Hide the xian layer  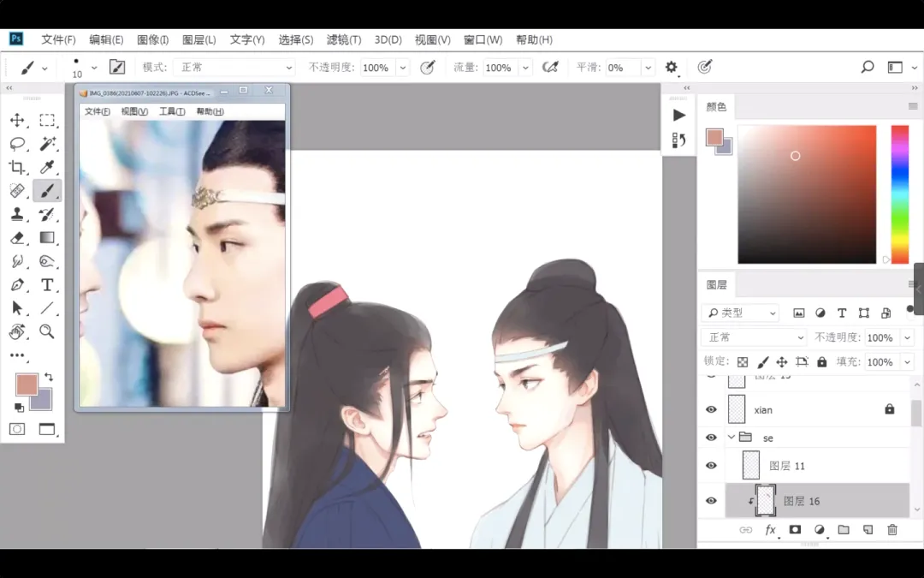(711, 409)
